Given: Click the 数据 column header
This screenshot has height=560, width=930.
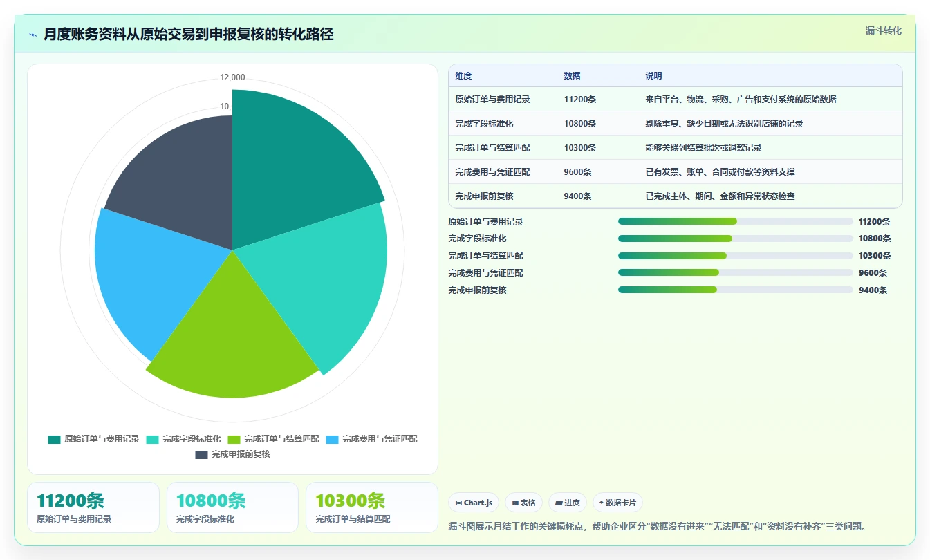Looking at the screenshot, I should click(572, 76).
